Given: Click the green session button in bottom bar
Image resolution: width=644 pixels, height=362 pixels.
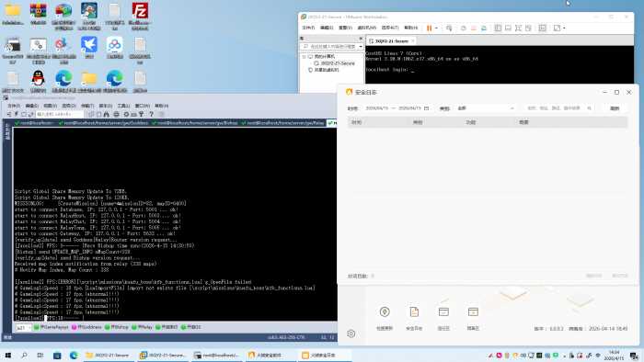Looking at the screenshot, I should 51,327.
